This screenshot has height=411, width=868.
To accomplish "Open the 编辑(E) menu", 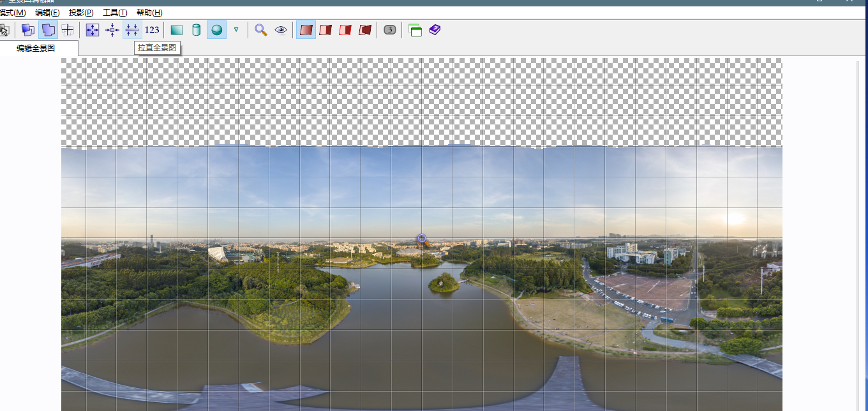I will [x=47, y=13].
